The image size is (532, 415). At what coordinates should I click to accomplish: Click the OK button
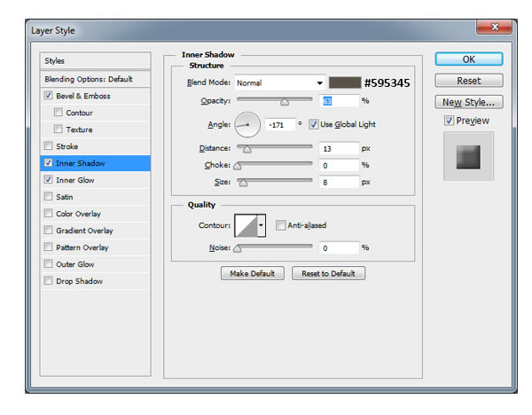click(x=469, y=59)
